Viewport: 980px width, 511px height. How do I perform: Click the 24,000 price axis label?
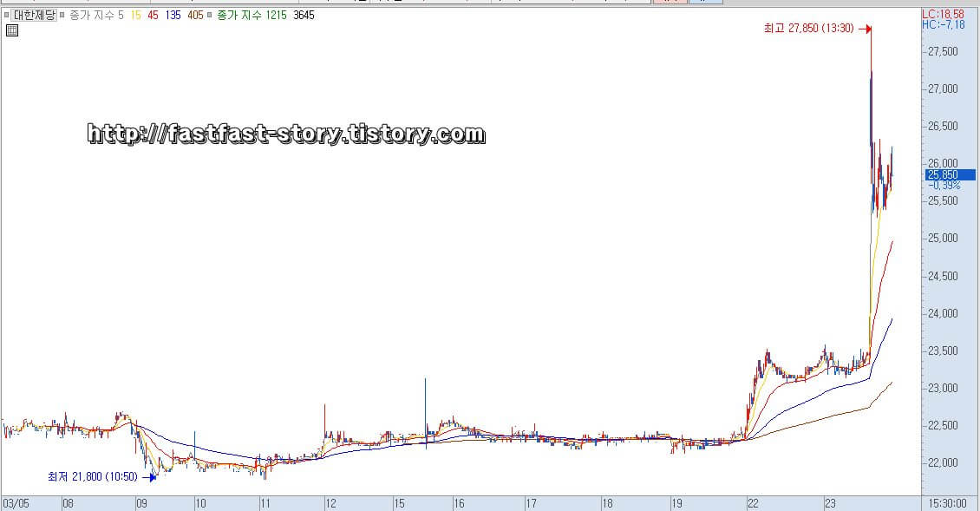coord(943,313)
